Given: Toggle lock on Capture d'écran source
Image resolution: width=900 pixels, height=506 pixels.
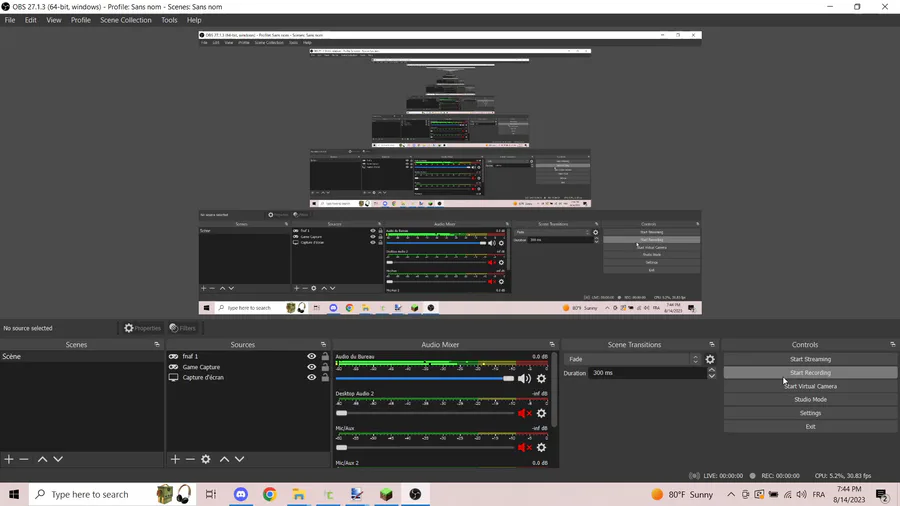Looking at the screenshot, I should point(325,377).
